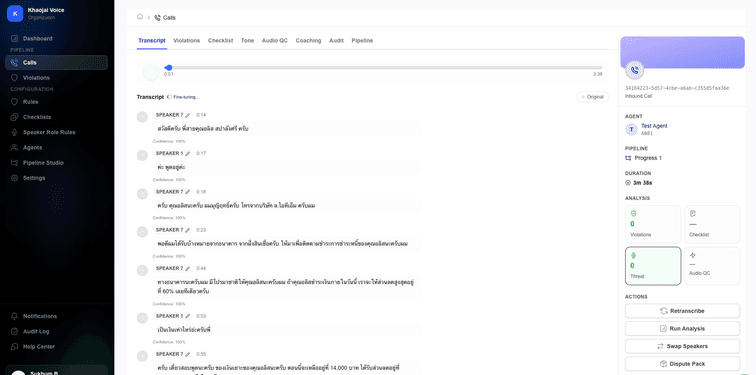This screenshot has width=756, height=375.
Task: Click the audio progress slider handle
Action: point(169,67)
